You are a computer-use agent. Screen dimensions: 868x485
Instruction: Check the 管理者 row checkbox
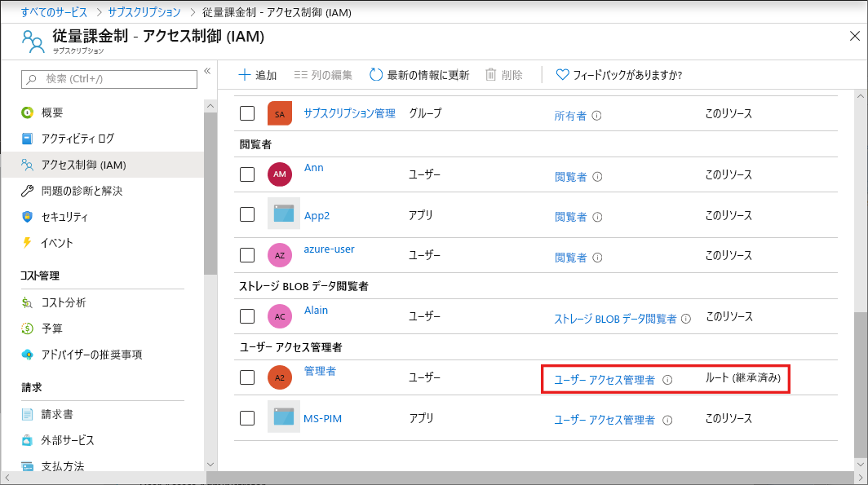point(247,377)
